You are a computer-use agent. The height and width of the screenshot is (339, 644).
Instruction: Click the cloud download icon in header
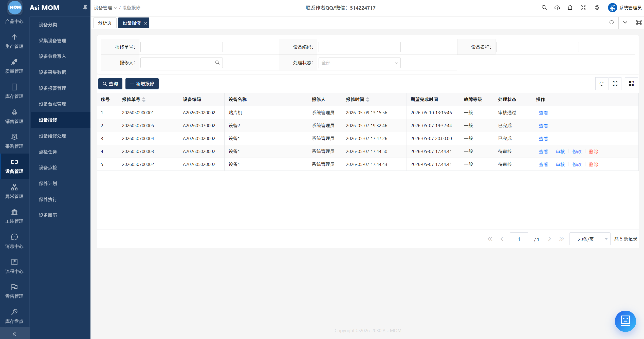tap(557, 8)
